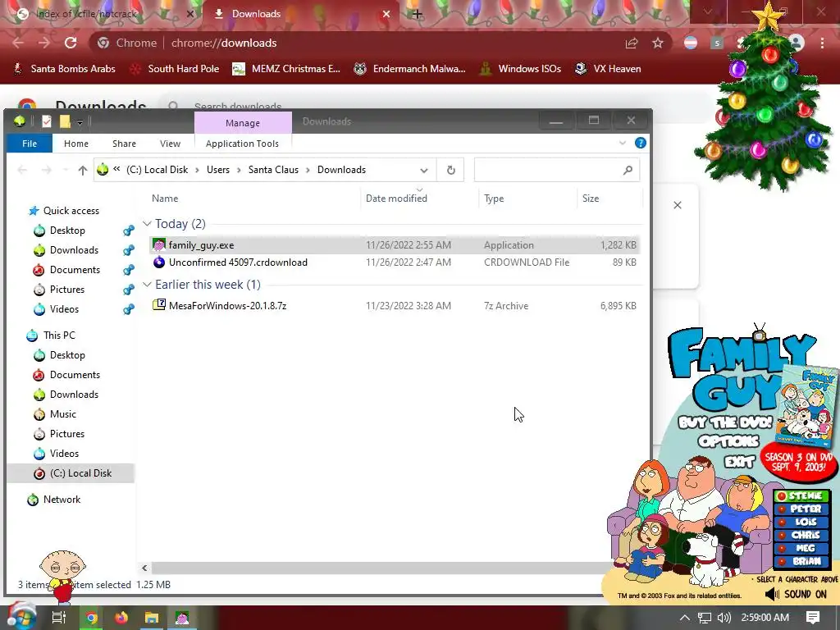Switch to the Home ribbon tab
The width and height of the screenshot is (840, 630).
click(x=76, y=144)
